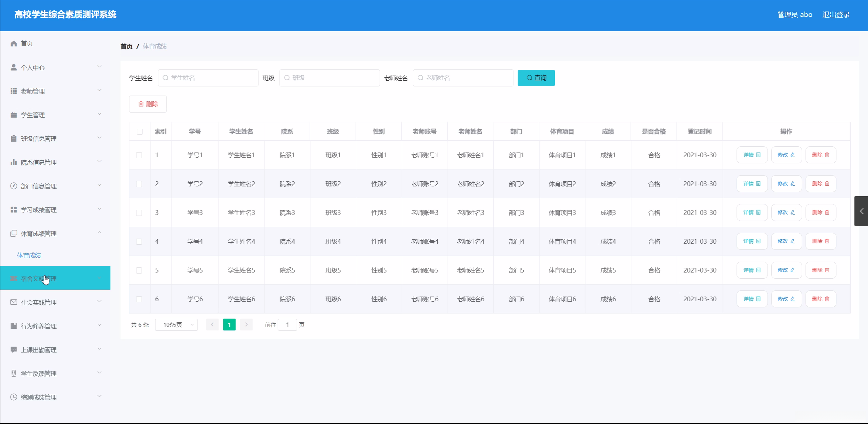
Task: Click the 查询 search button
Action: tap(536, 78)
